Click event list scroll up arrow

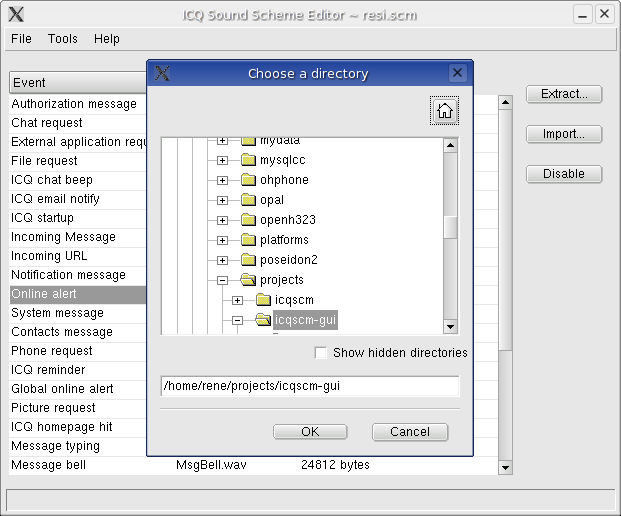click(505, 103)
